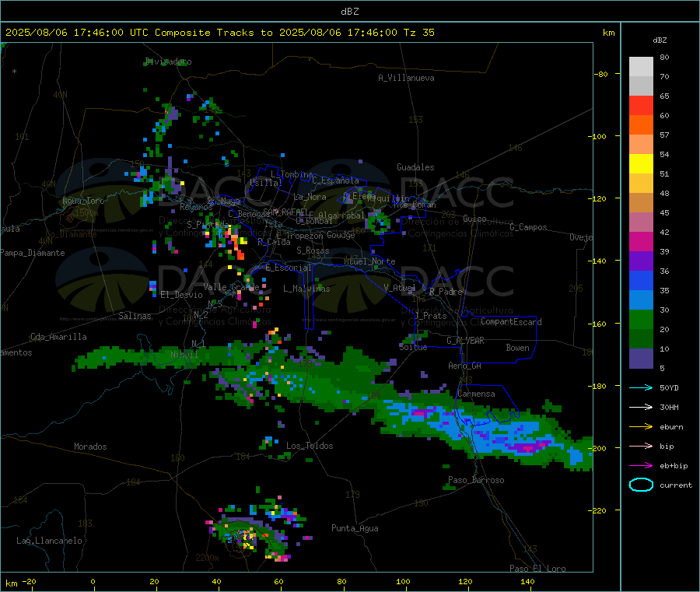Click the magenta eb+bip arrow in legend

641,466
